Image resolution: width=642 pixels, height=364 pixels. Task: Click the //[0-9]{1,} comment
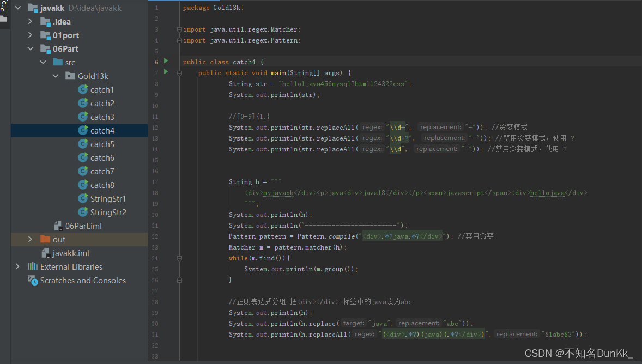pos(250,117)
